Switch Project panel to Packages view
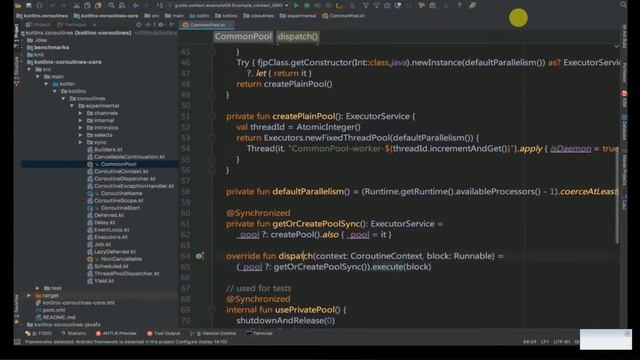The width and height of the screenshot is (640, 360). (72, 25)
